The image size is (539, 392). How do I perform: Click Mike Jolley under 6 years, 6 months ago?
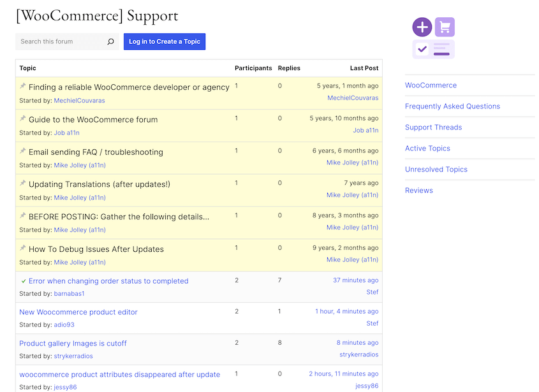point(352,163)
